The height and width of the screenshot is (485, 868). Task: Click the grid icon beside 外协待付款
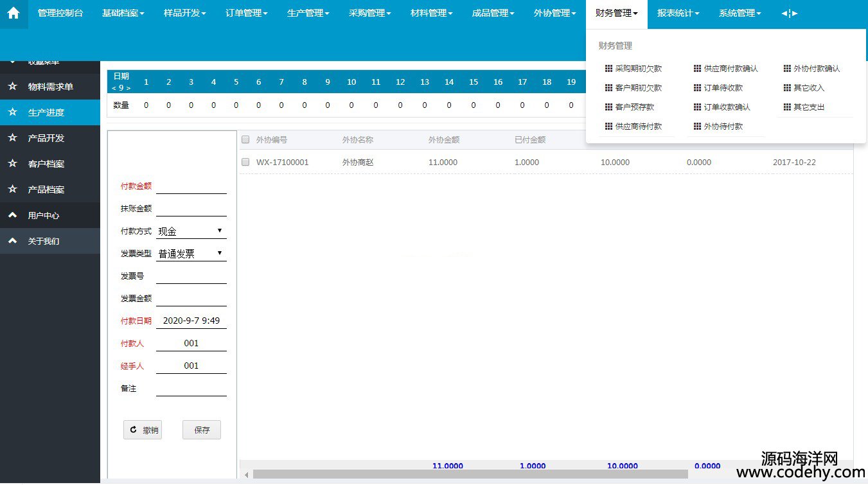coord(698,127)
